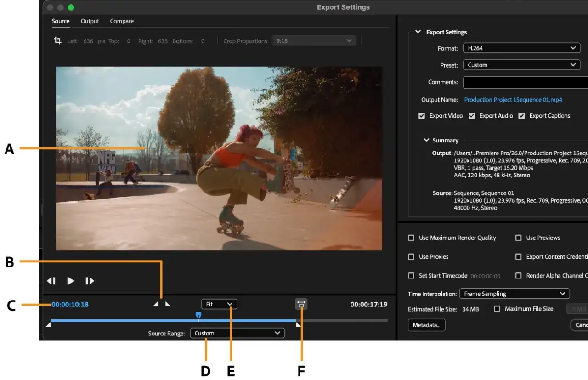Image resolution: width=588 pixels, height=380 pixels.
Task: Click the in-point marker on timeline
Action: click(48, 325)
